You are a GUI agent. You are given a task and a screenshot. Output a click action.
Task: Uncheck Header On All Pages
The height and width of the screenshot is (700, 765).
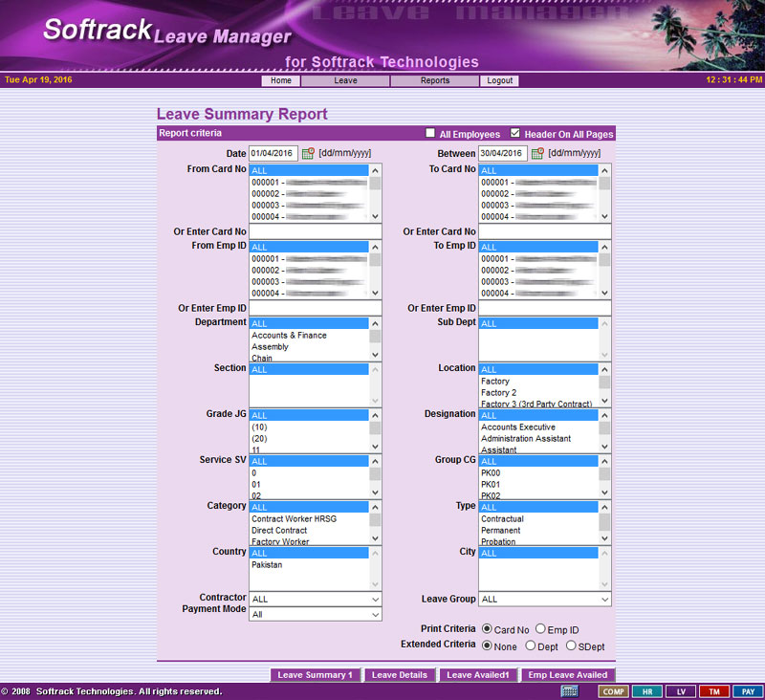[516, 134]
